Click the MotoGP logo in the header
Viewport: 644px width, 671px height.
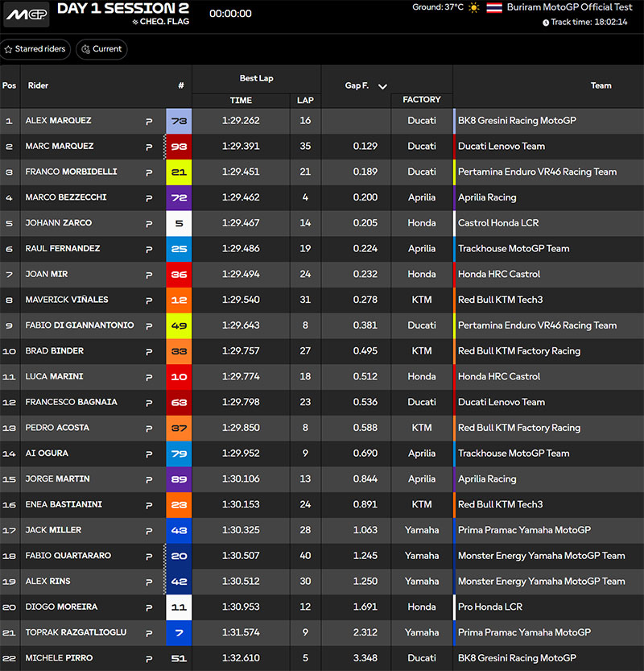27,14
